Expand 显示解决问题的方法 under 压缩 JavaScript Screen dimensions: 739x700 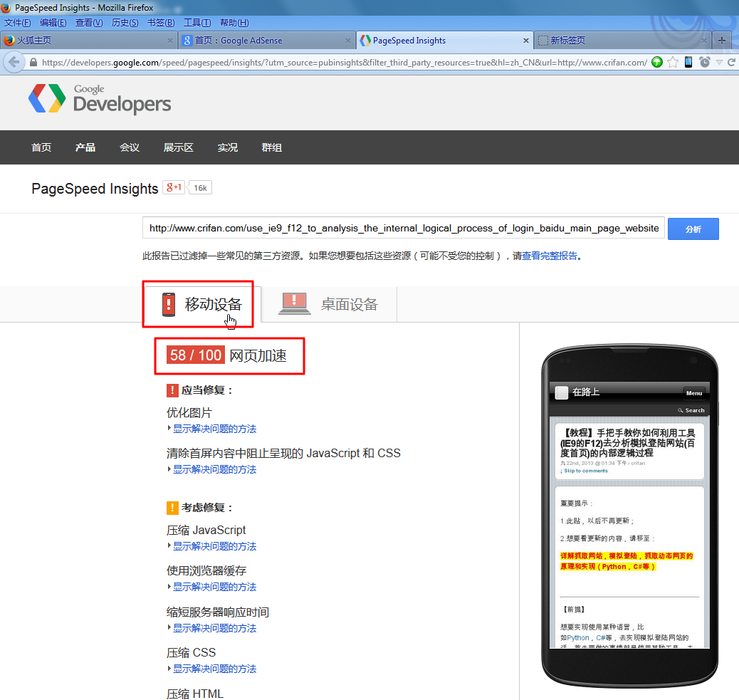click(214, 546)
